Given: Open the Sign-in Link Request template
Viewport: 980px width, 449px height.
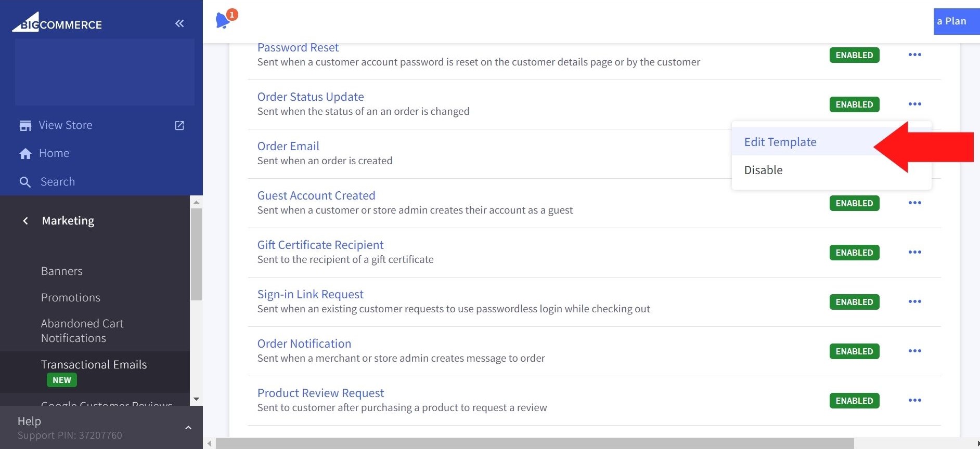Looking at the screenshot, I should tap(310, 294).
